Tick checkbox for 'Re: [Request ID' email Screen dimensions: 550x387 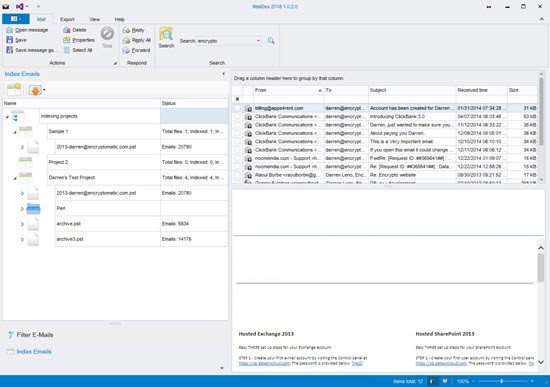(237, 167)
